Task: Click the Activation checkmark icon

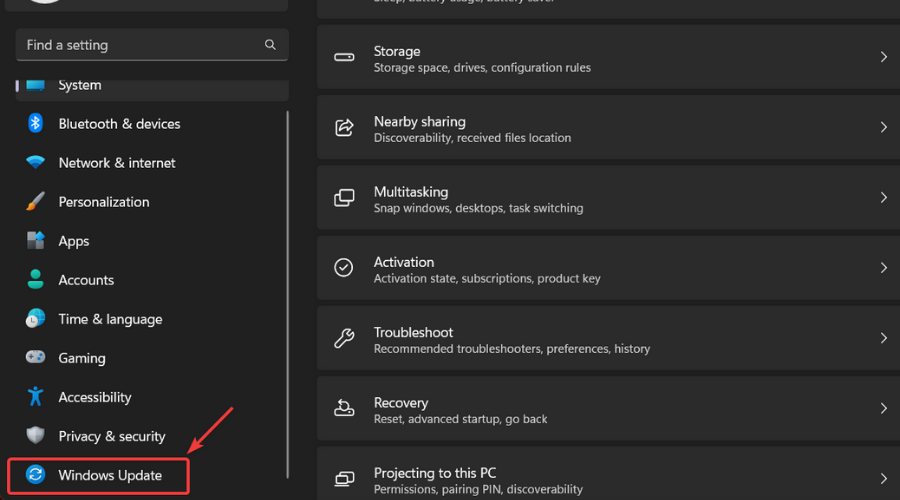Action: point(344,268)
